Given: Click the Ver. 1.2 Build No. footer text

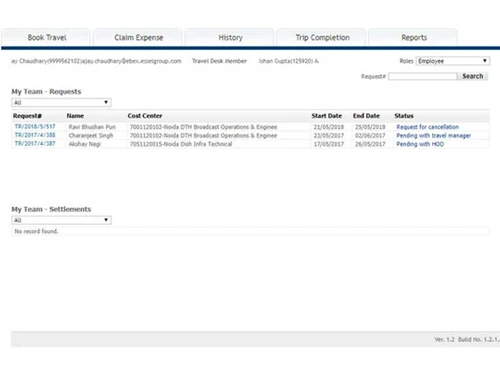Looking at the screenshot, I should click(467, 339).
